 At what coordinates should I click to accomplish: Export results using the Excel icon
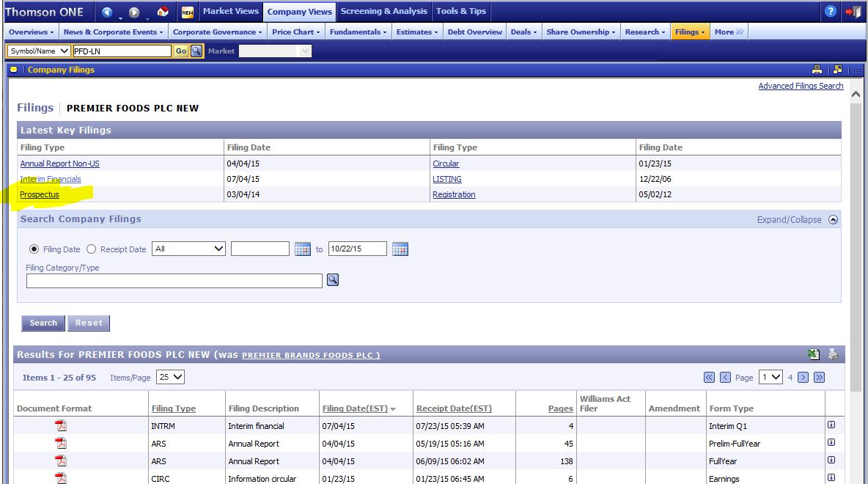point(814,355)
